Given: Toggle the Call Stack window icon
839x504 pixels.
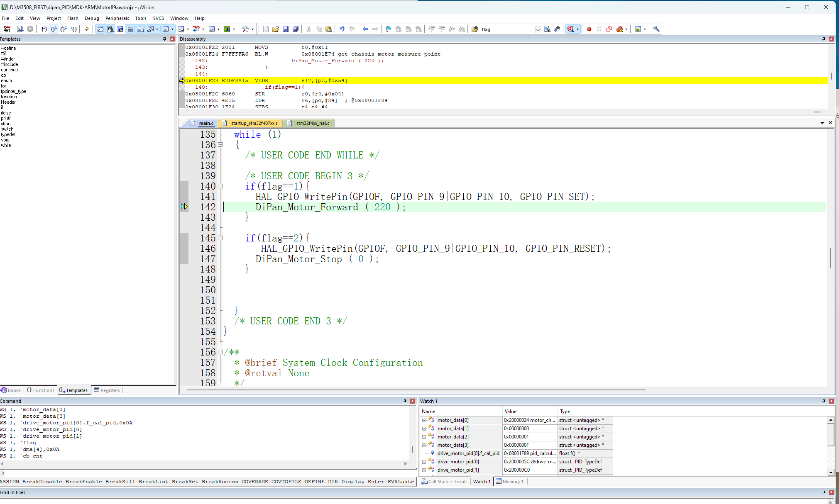Looking at the screenshot, I should click(140, 29).
